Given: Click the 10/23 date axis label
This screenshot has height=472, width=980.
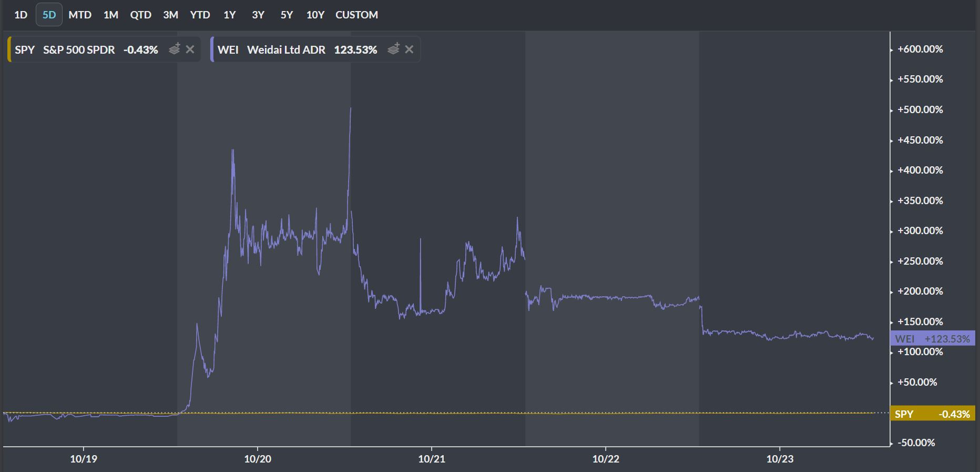Looking at the screenshot, I should [x=780, y=459].
